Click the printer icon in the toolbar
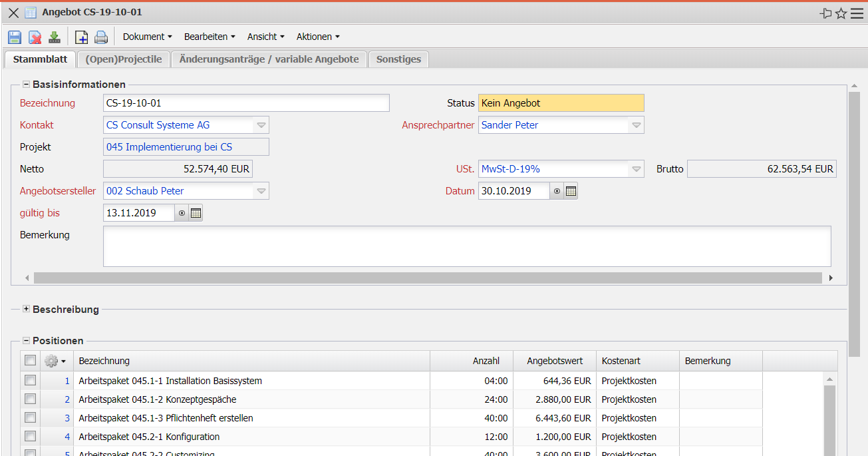Screen dimensions: 868x456 pyautogui.click(x=100, y=37)
